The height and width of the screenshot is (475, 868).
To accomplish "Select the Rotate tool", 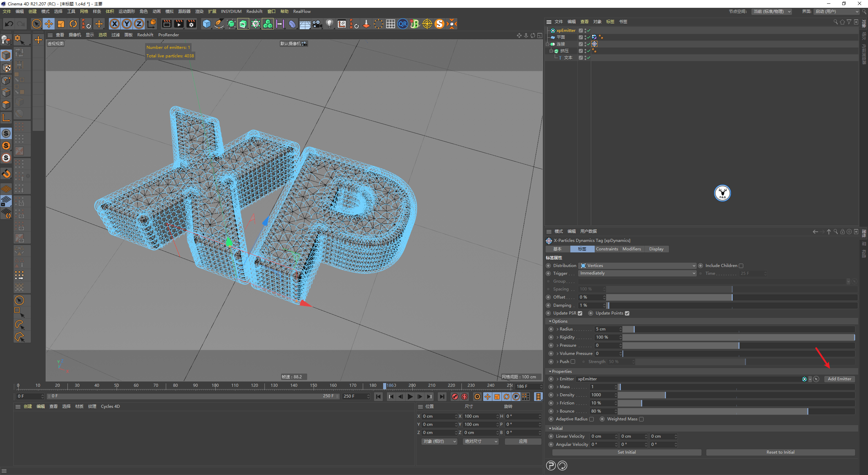I will point(73,24).
